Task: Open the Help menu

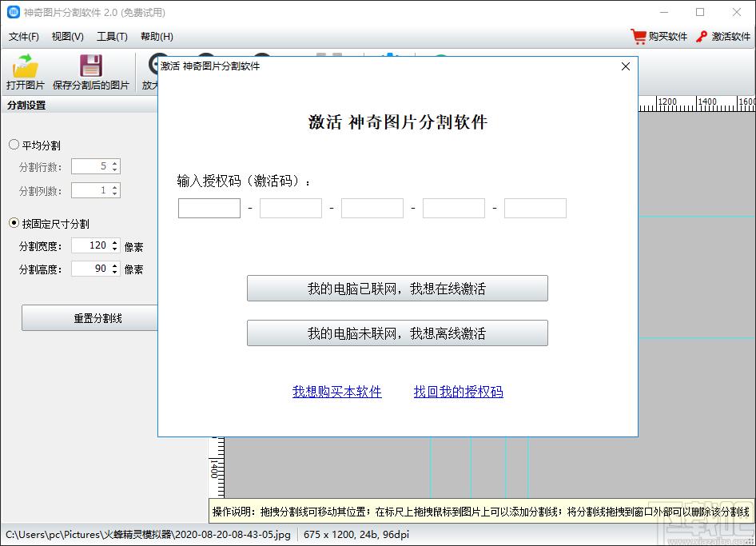Action: [x=157, y=37]
